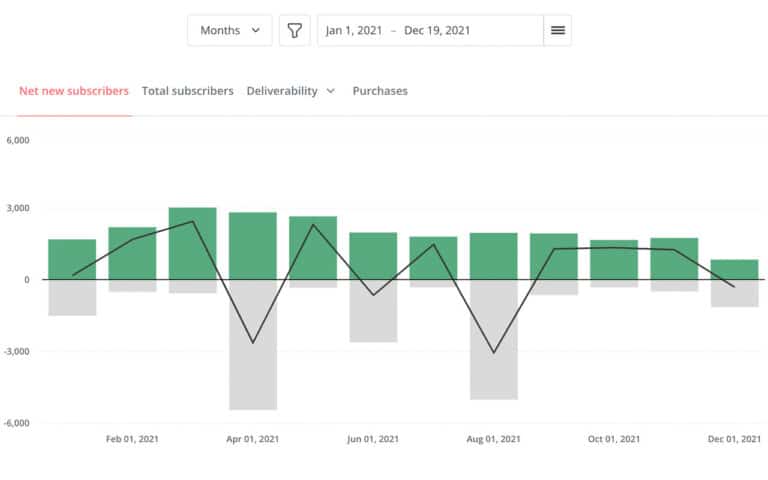Click the green January subscribers bar
This screenshot has width=768, height=480.
pyautogui.click(x=72, y=259)
